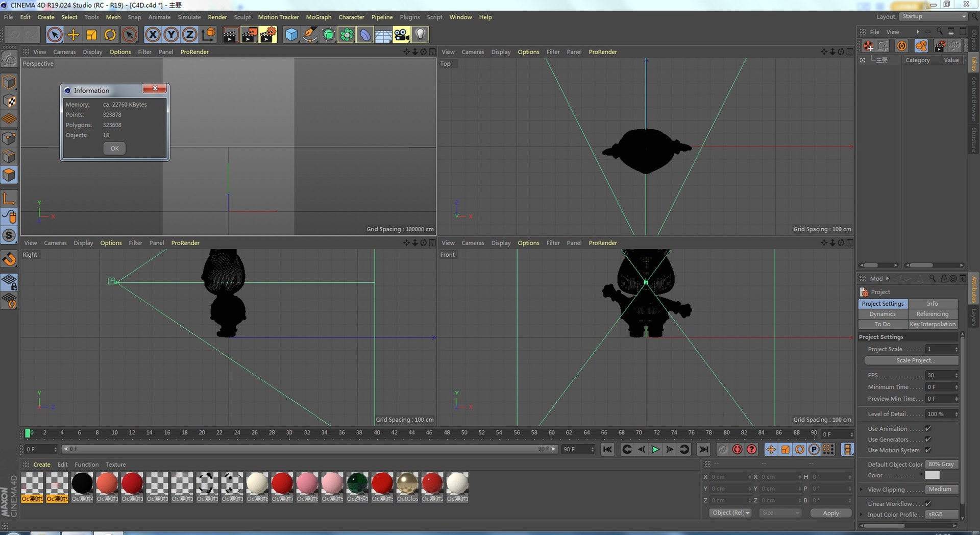
Task: Play the animation forward
Action: (x=655, y=449)
